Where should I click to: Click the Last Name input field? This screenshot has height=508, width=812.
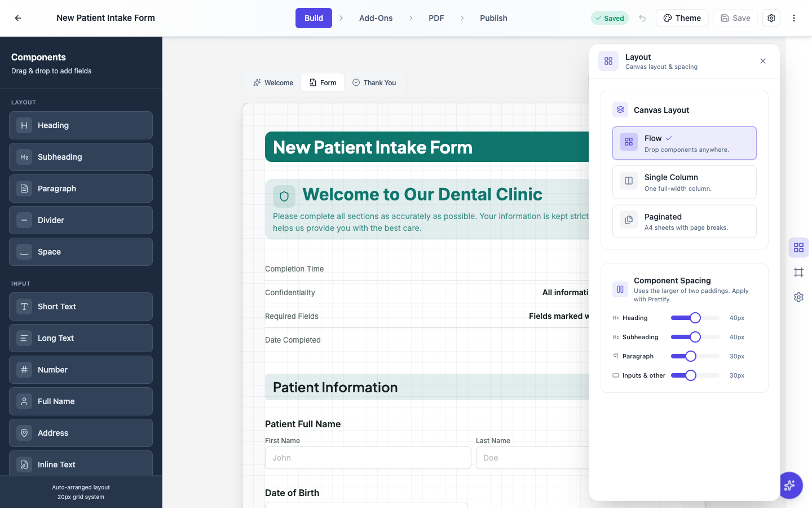(x=532, y=458)
